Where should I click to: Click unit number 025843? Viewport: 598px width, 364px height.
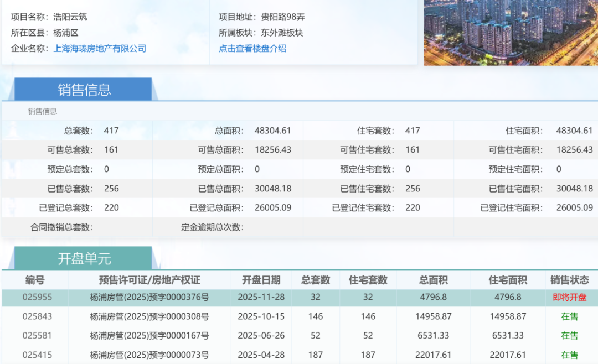(37, 316)
